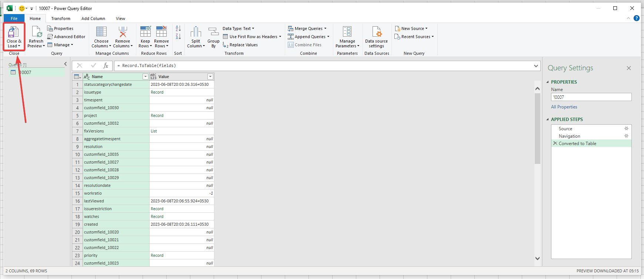
Task: Switch to the View tab
Action: pyautogui.click(x=120, y=19)
